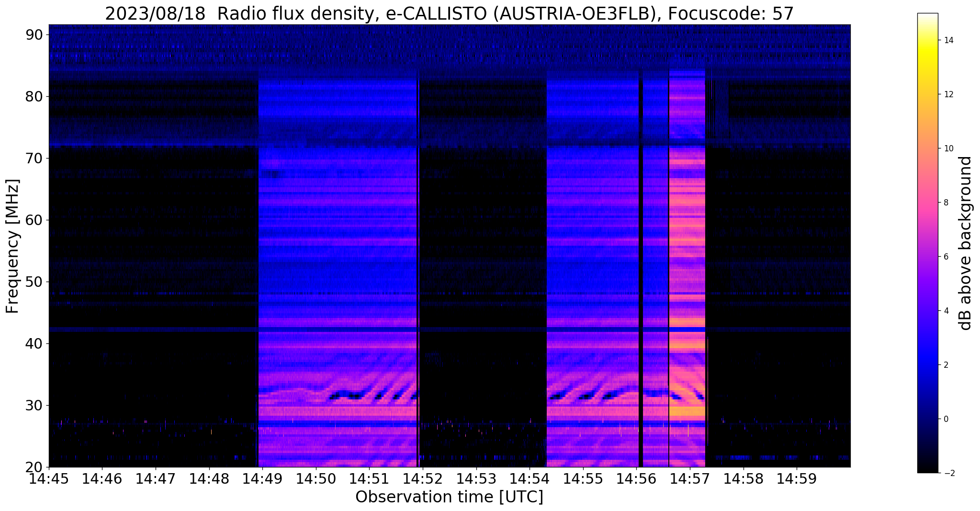This screenshot has width=980, height=511.
Task: Click the 40 MHz frequency tick label
Action: 35,344
